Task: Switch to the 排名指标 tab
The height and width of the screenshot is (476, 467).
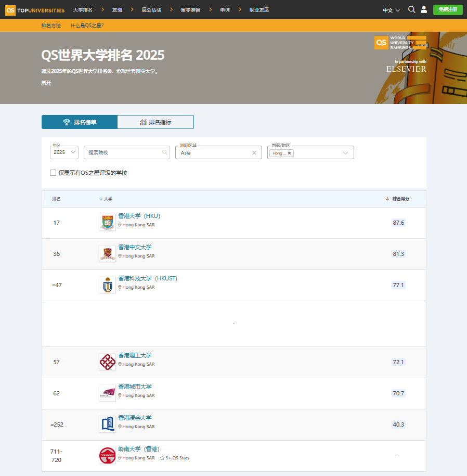Action: pos(155,122)
